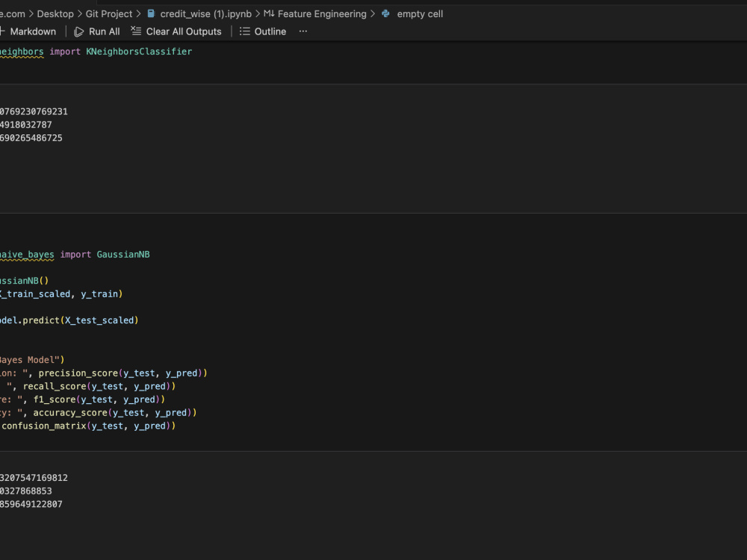Image resolution: width=747 pixels, height=560 pixels.
Task: Click the Bayes Model" string text
Action: 30,360
